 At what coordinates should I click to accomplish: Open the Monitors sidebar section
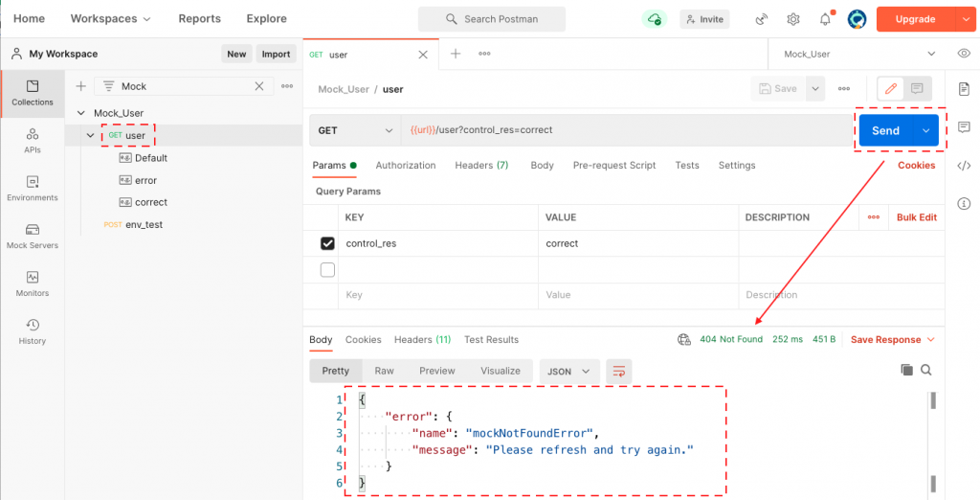33,284
